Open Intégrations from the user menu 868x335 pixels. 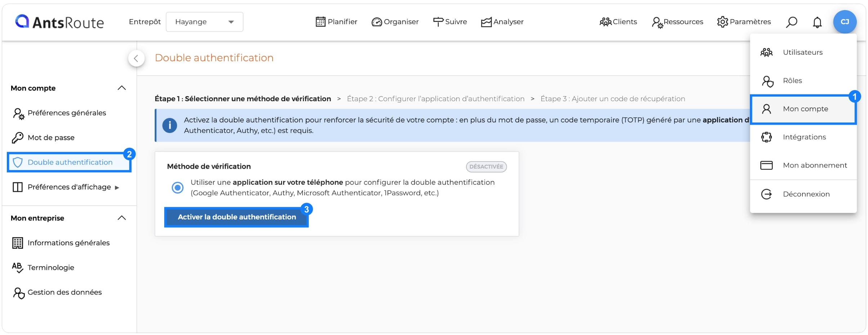[x=803, y=137]
